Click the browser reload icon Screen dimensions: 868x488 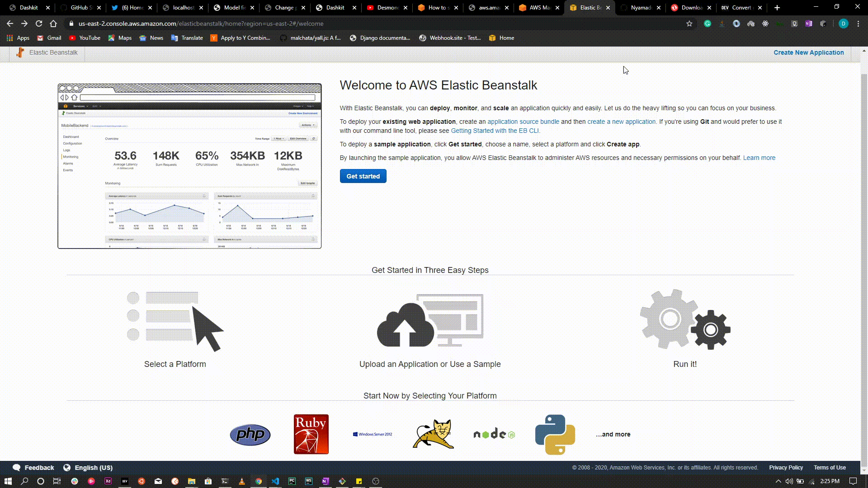click(x=39, y=23)
